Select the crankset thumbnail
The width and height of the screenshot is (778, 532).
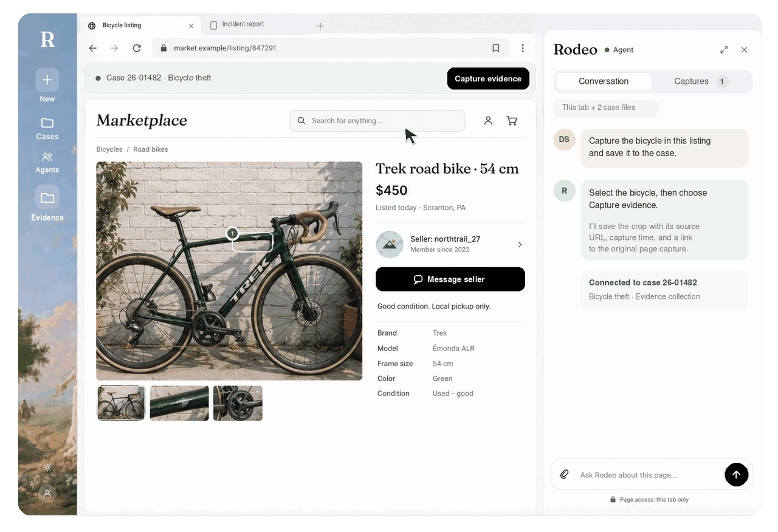(x=238, y=403)
